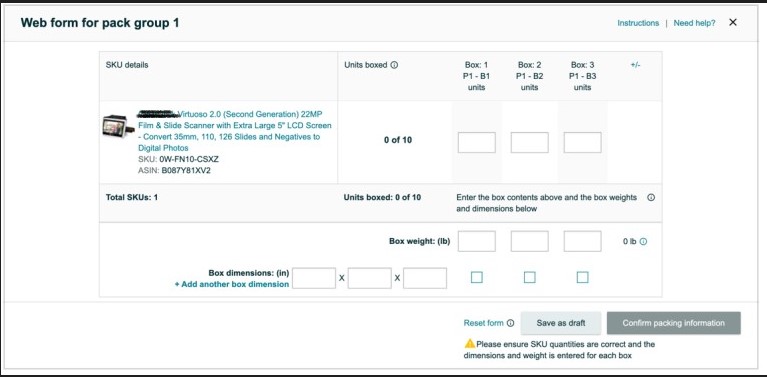Click the 'SKU details' column header
767x377 pixels.
[x=127, y=65]
